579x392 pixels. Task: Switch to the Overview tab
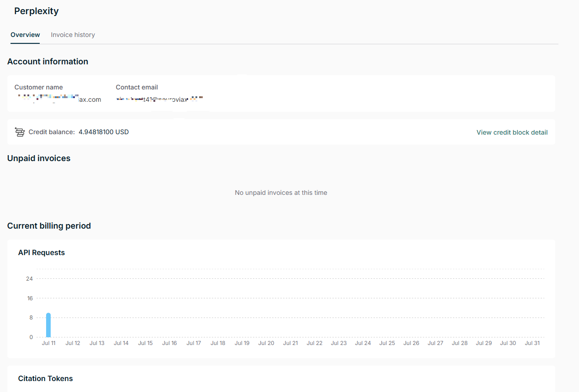(25, 35)
